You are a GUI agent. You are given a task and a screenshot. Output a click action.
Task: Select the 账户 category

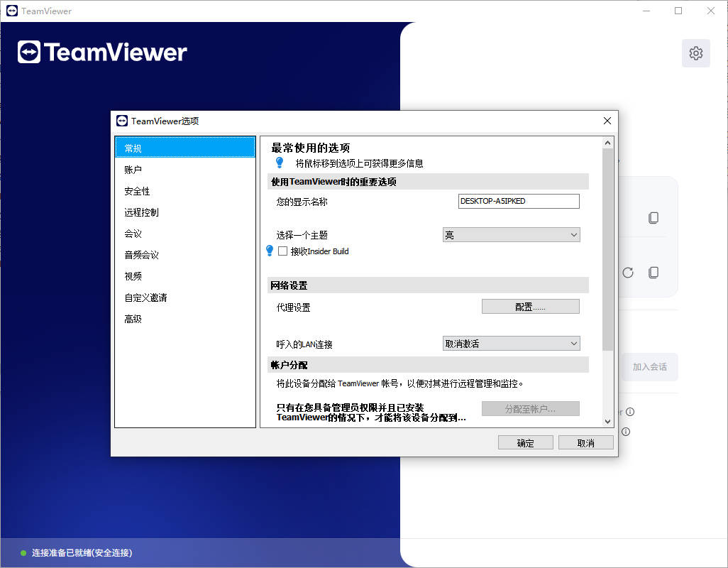coord(185,170)
